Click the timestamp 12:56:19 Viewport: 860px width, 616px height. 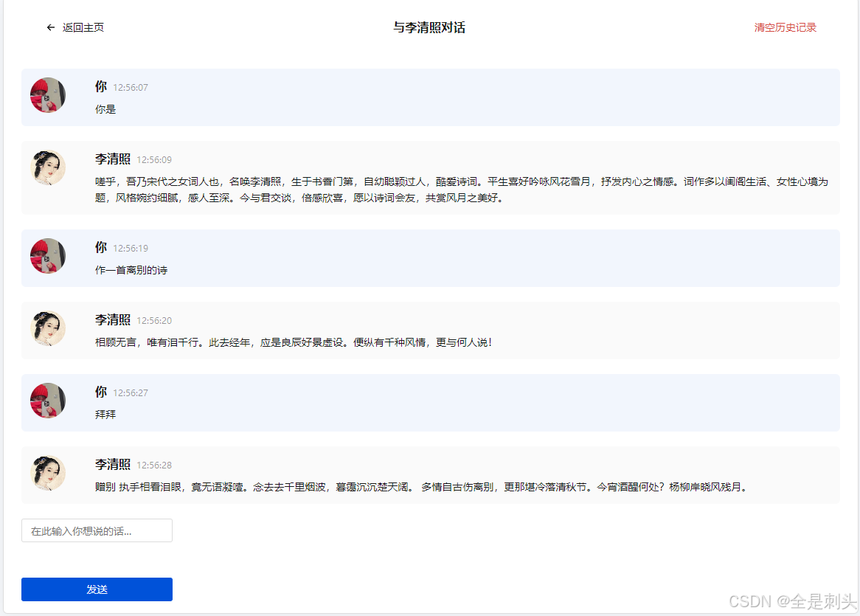click(131, 248)
